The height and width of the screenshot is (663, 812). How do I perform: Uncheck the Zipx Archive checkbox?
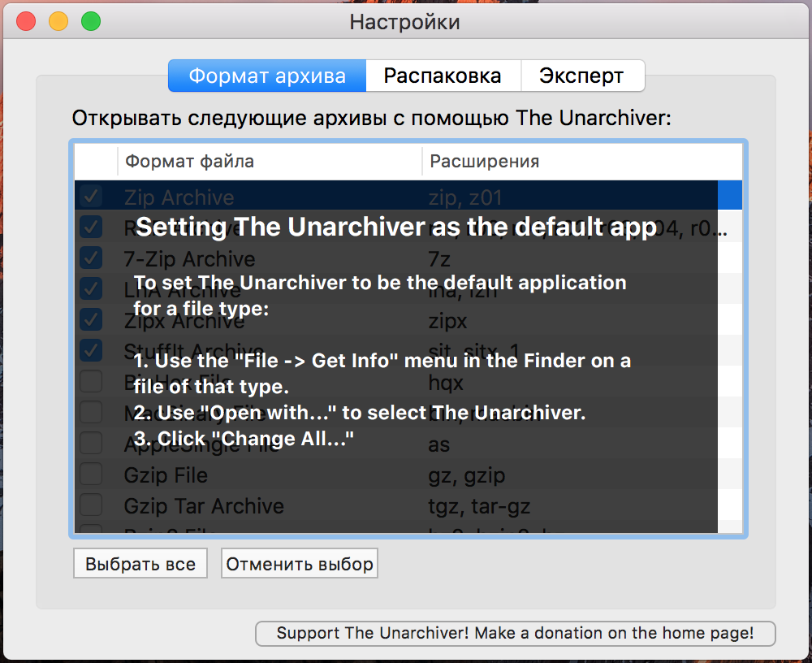(x=91, y=319)
